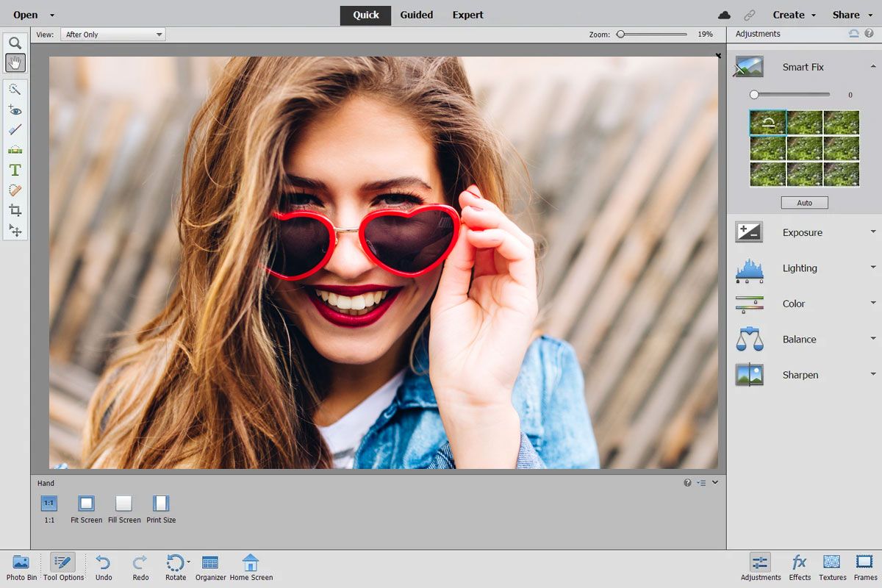Select the Red Eye Removal tool
Image resolution: width=882 pixels, height=588 pixels.
pos(15,110)
